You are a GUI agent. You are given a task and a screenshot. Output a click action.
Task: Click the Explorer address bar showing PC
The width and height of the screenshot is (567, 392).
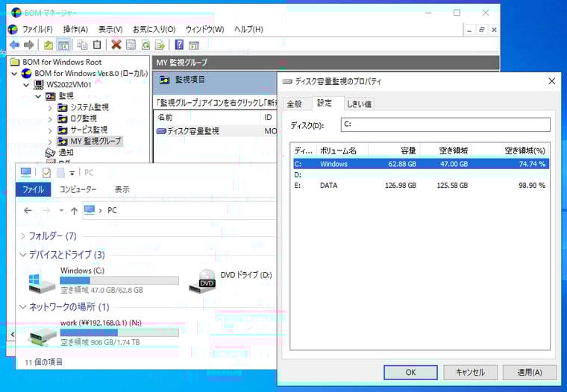pyautogui.click(x=179, y=210)
